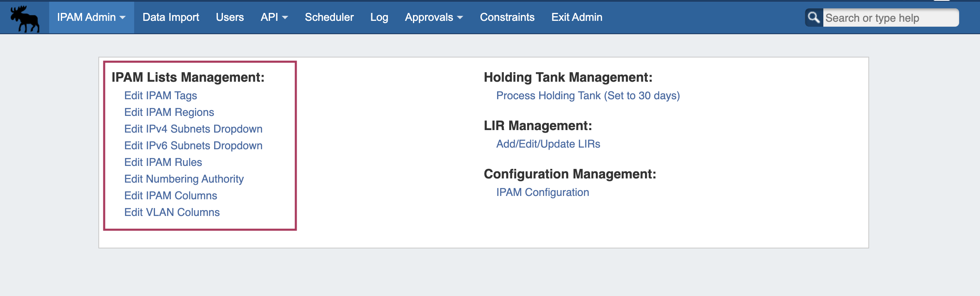
Task: Click the magnifying glass search icon
Action: tap(813, 18)
